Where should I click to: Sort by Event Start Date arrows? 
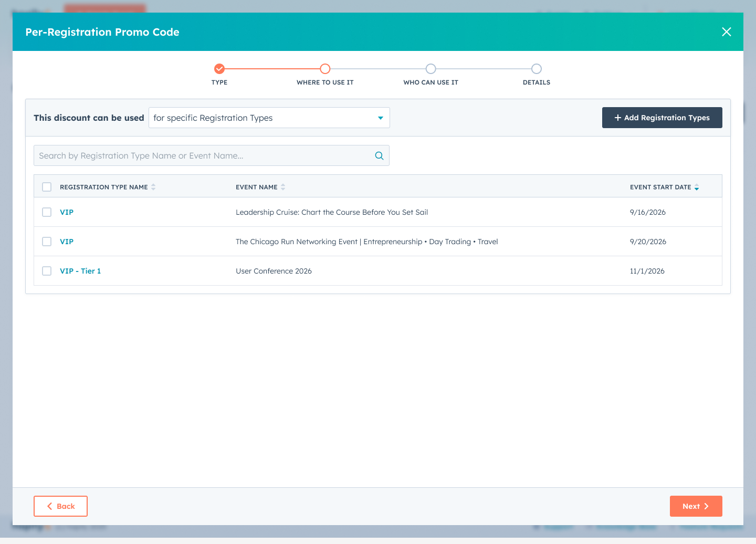click(x=697, y=187)
